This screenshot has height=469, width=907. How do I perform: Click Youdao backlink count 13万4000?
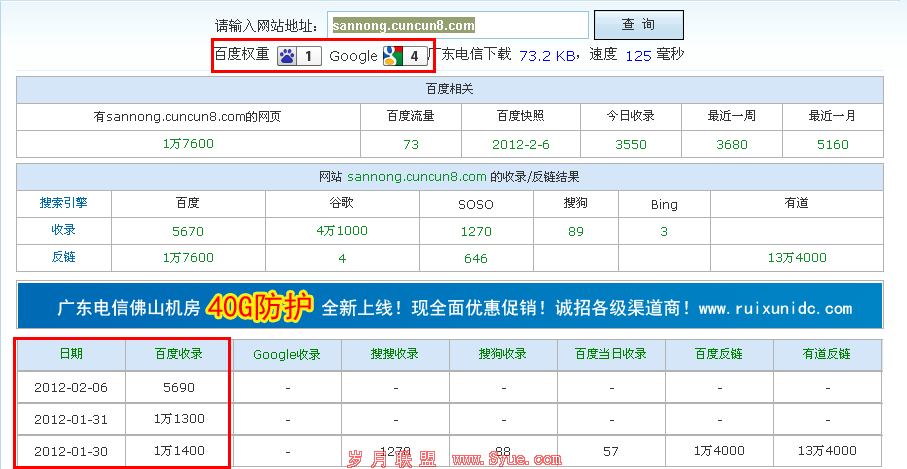coord(796,258)
